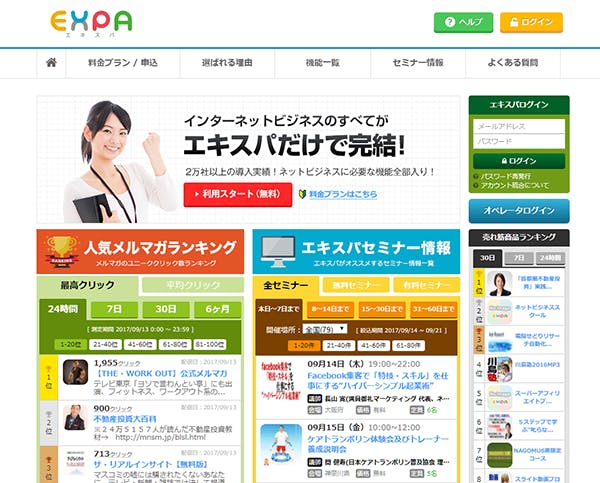Switch to the 有料セミナー tab

(426, 285)
